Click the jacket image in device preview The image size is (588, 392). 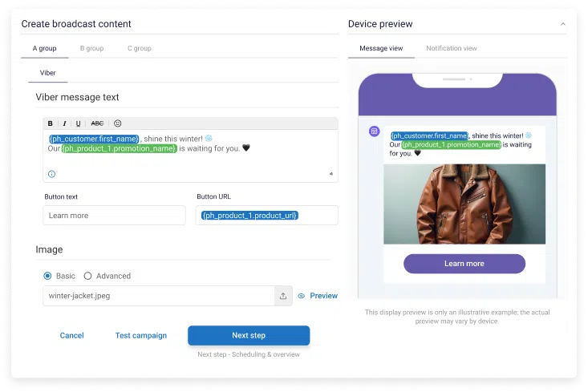(x=464, y=204)
